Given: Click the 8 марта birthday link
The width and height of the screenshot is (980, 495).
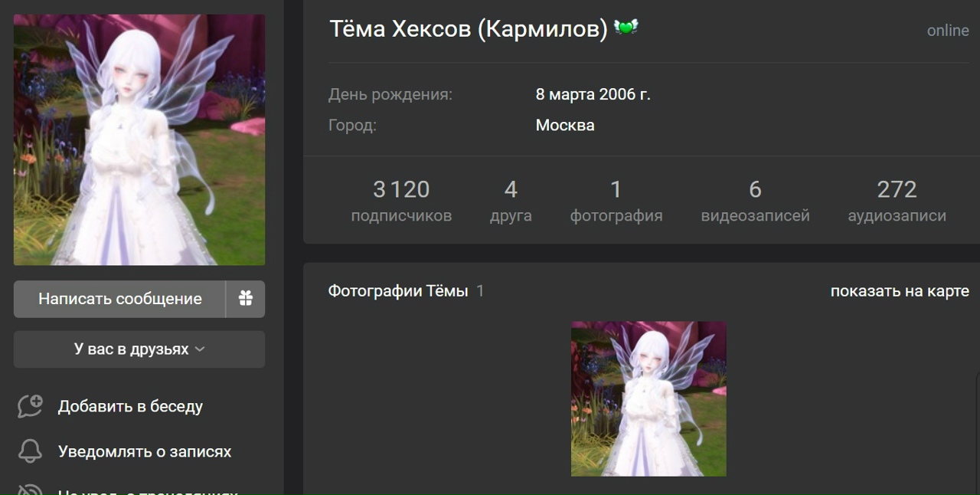Looking at the screenshot, I should pyautogui.click(x=565, y=95).
